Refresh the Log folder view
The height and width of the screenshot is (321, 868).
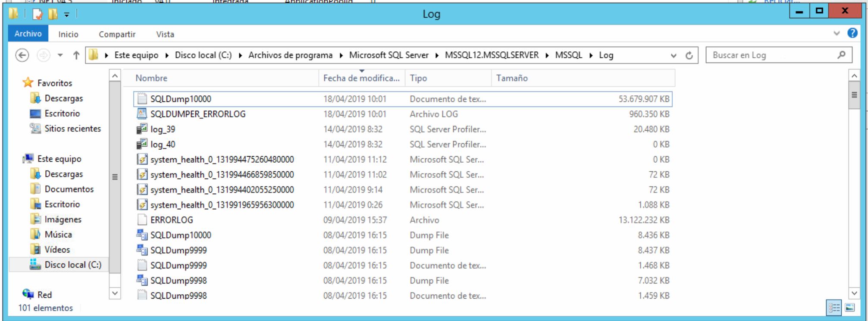[x=689, y=56]
